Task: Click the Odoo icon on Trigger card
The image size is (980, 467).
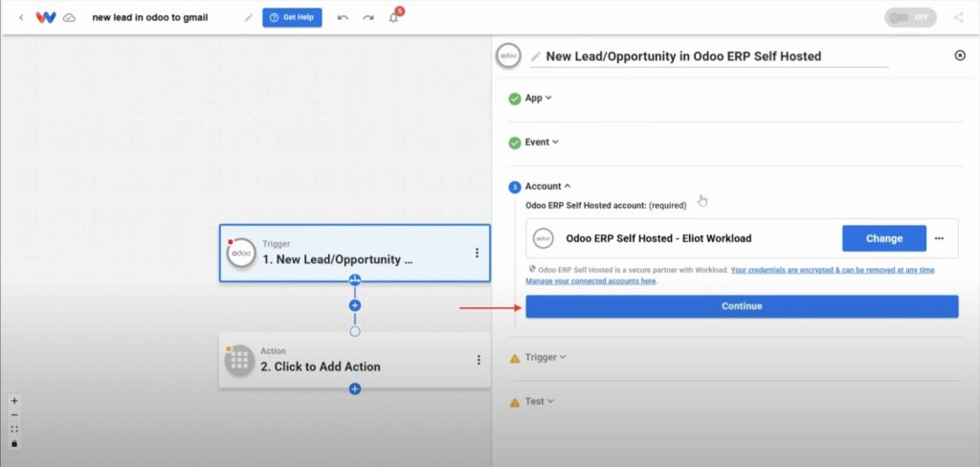Action: 241,254
